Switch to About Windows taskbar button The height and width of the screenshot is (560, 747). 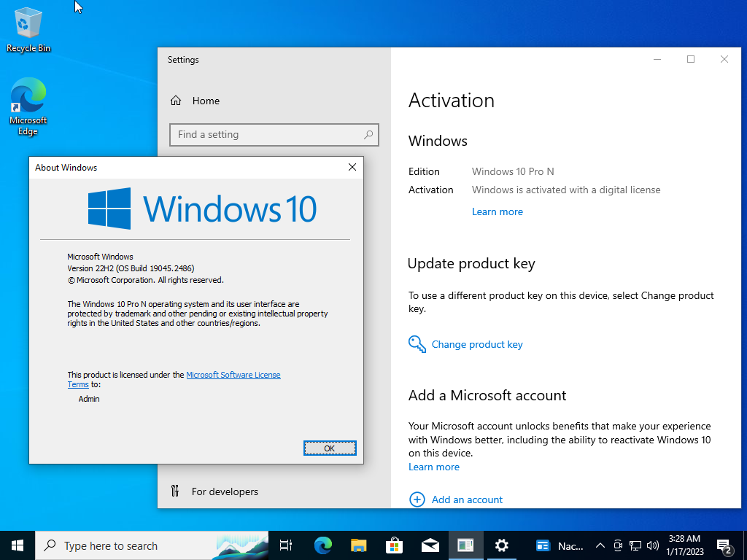pos(465,545)
